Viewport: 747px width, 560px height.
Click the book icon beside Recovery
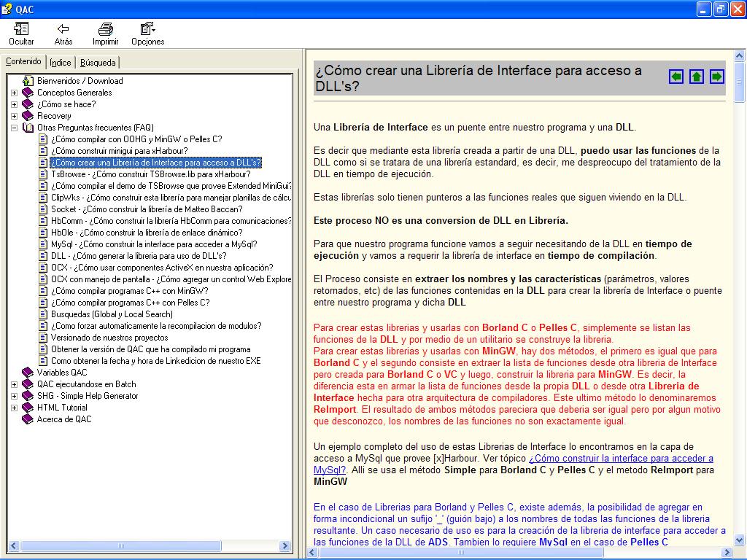coord(28,116)
